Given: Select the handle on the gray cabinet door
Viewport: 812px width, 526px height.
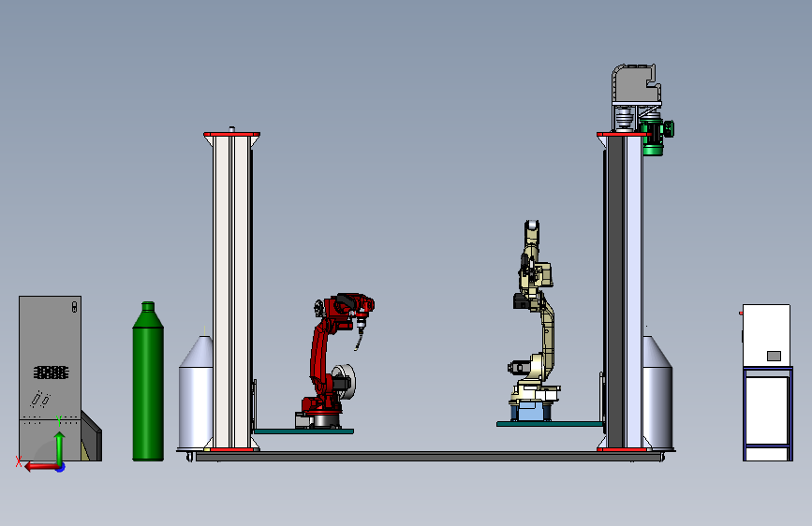Looking at the screenshot, I should point(74,306).
